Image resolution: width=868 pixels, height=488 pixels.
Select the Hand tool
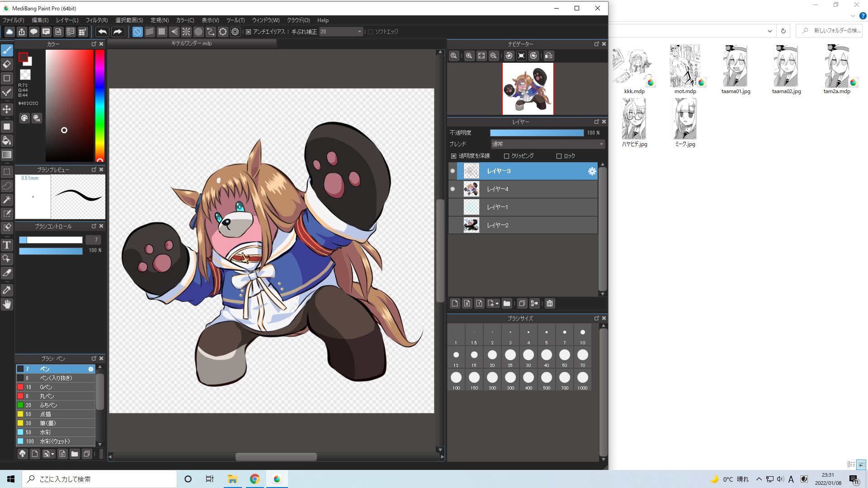point(7,304)
